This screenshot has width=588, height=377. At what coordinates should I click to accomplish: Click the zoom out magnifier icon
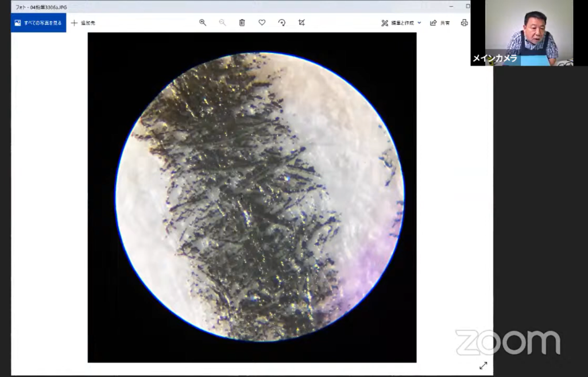pos(222,22)
